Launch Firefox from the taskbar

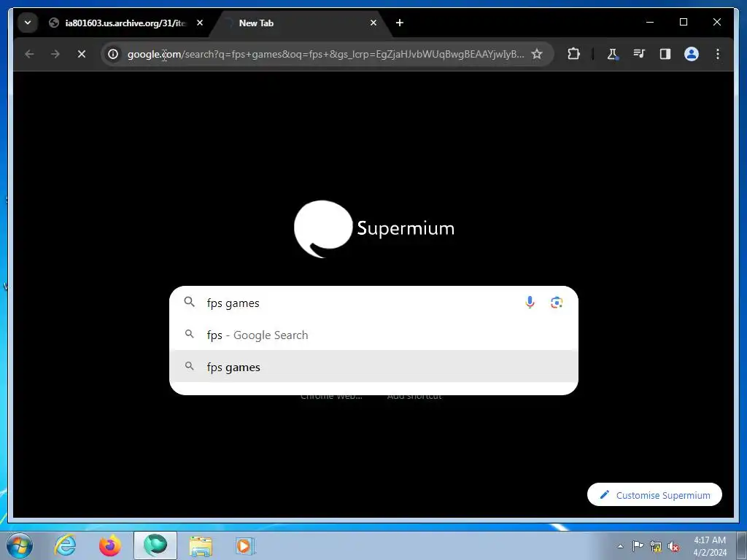pyautogui.click(x=109, y=545)
